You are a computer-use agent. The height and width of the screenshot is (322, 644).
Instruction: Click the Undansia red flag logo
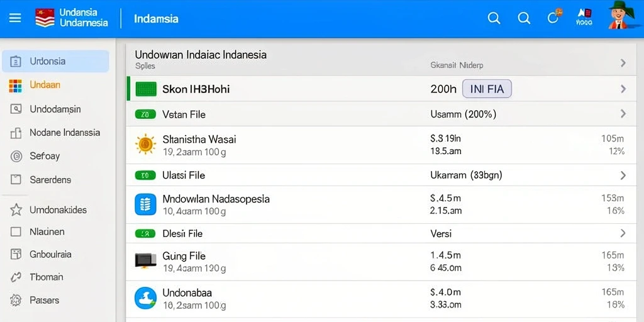coord(45,18)
